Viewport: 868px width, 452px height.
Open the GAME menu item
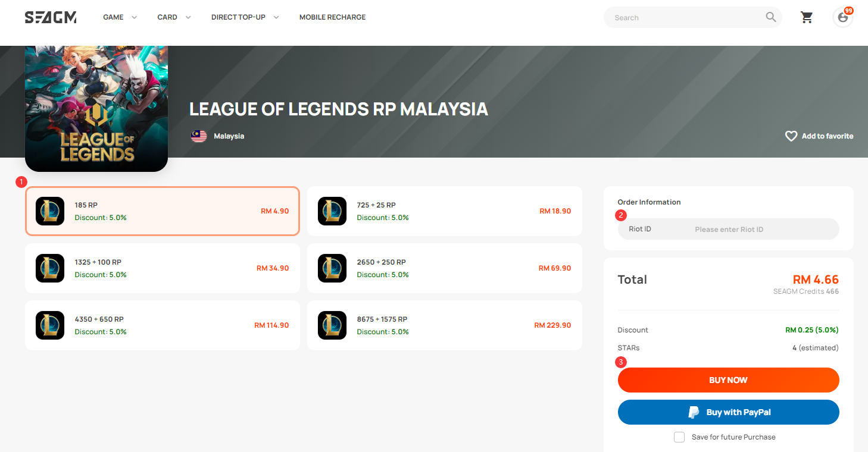[x=113, y=17]
